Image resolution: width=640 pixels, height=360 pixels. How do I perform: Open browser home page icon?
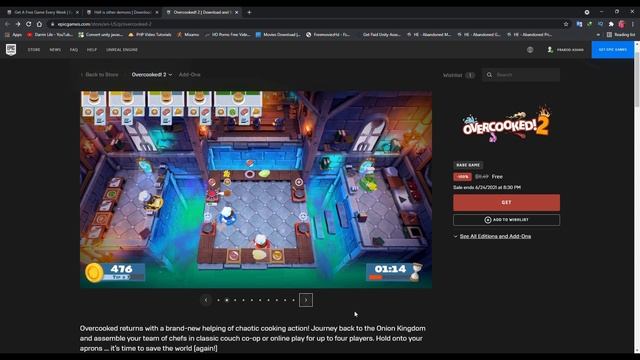coord(39,24)
